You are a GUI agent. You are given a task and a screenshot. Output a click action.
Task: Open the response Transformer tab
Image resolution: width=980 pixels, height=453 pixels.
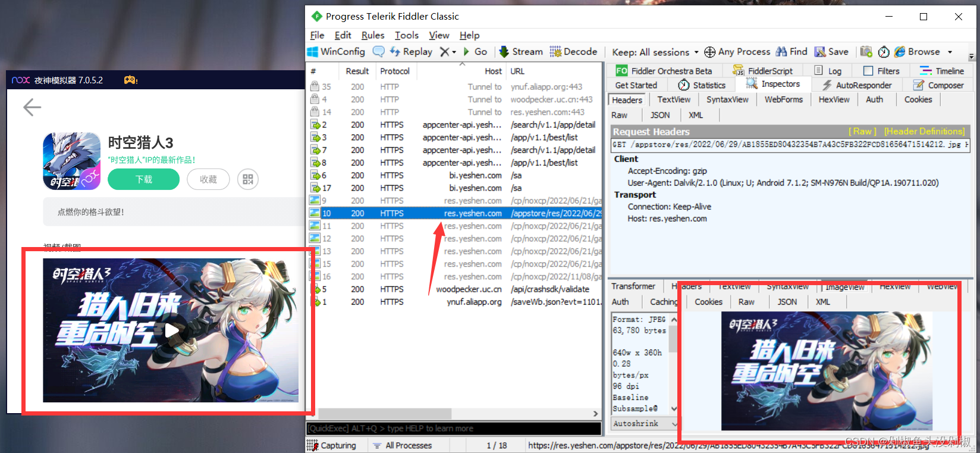(x=633, y=286)
